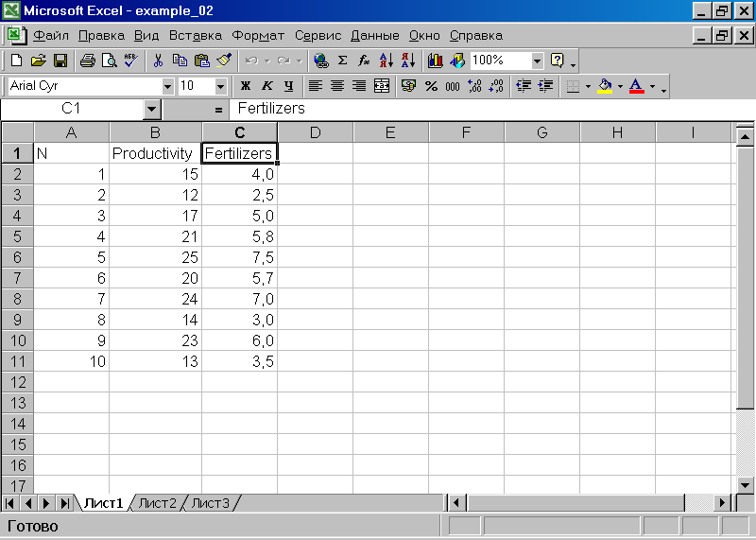This screenshot has width=756, height=540.
Task: Switch to the Лист3 sheet tab
Action: click(x=210, y=503)
